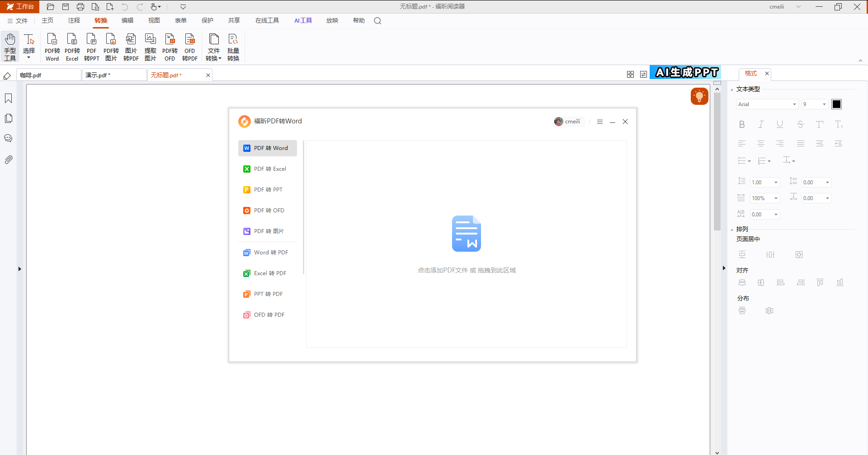868x455 pixels.
Task: Click the PDF to Image ribbon button
Action: [111, 47]
